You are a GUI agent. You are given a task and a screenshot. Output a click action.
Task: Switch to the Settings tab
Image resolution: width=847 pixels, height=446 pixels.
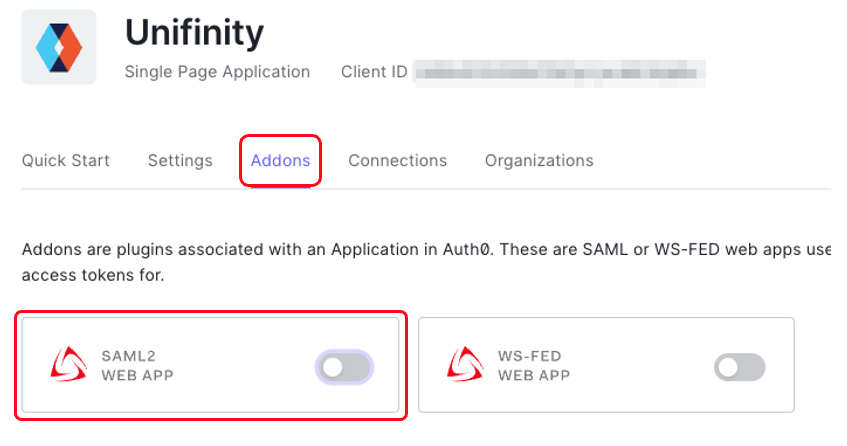(180, 161)
